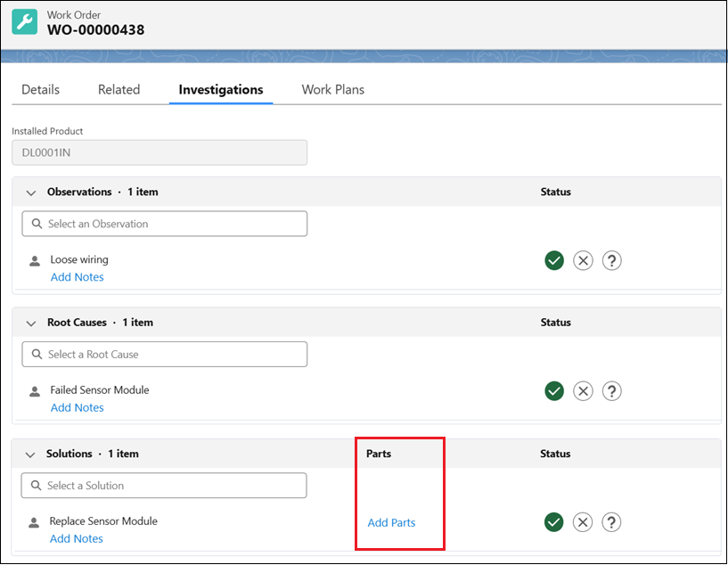This screenshot has width=728, height=565.
Task: Switch to the Related tab
Action: tap(119, 90)
